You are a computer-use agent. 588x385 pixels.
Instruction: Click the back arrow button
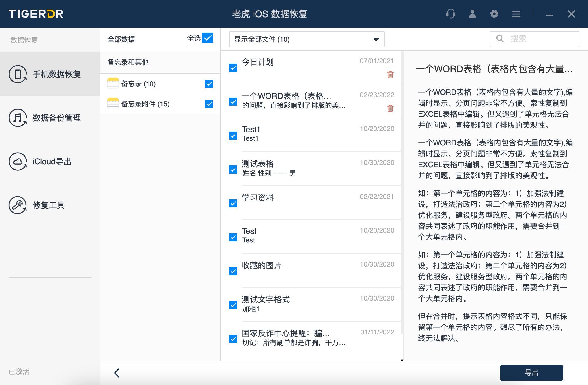(x=117, y=373)
